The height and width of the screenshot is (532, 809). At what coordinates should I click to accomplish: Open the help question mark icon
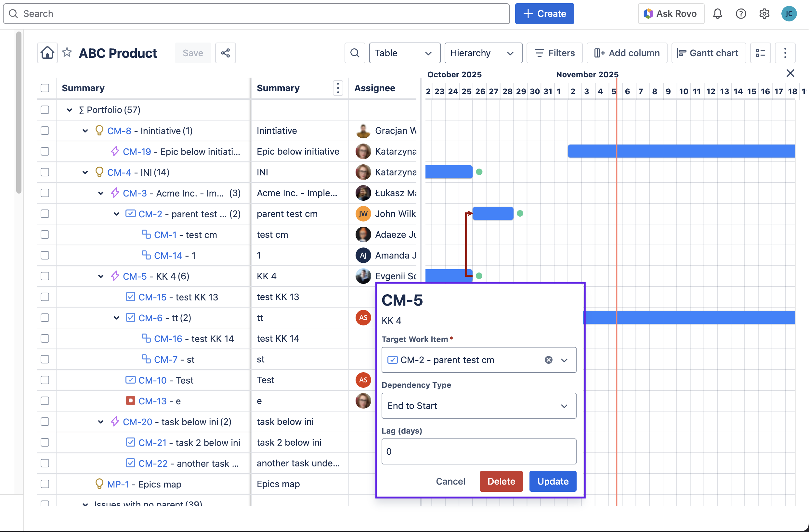coord(741,14)
